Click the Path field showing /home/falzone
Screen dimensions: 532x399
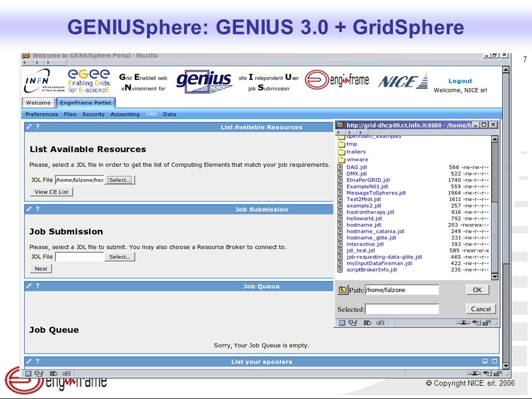pyautogui.click(x=402, y=290)
